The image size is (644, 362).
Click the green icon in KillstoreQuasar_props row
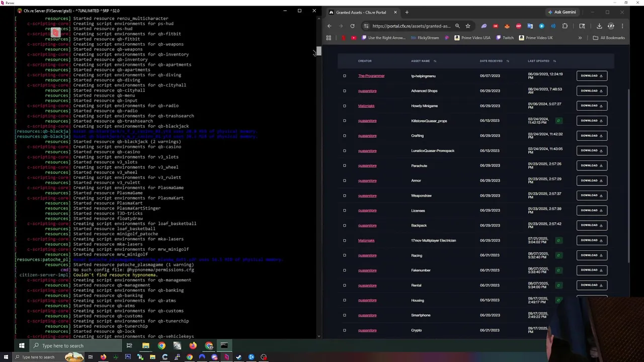pyautogui.click(x=558, y=121)
